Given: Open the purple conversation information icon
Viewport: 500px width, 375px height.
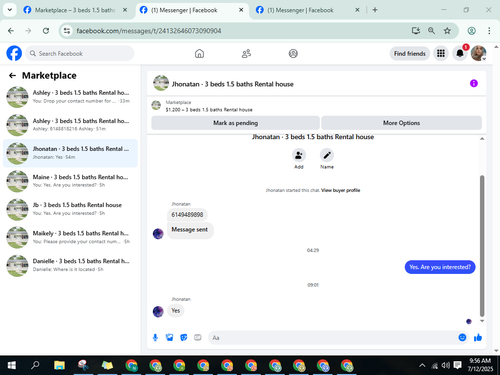Looking at the screenshot, I should point(474,83).
